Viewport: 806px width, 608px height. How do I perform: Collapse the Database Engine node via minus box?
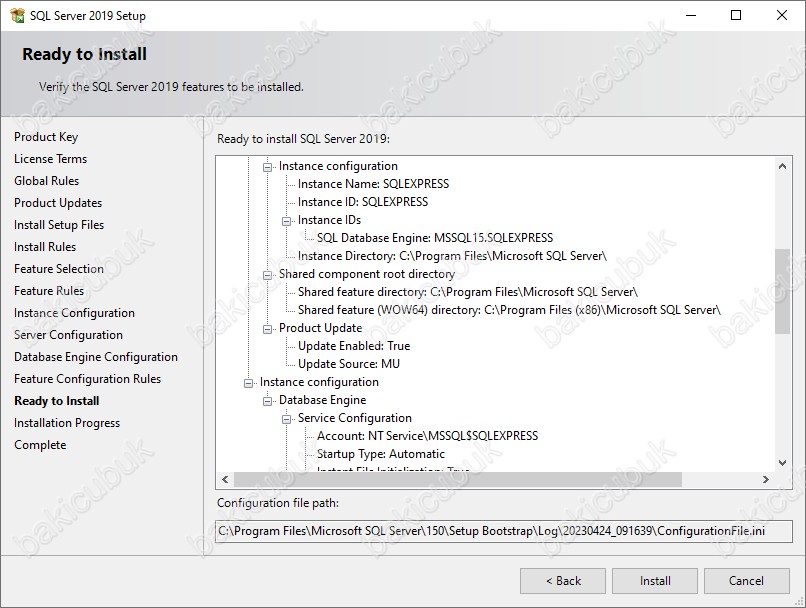pos(267,400)
